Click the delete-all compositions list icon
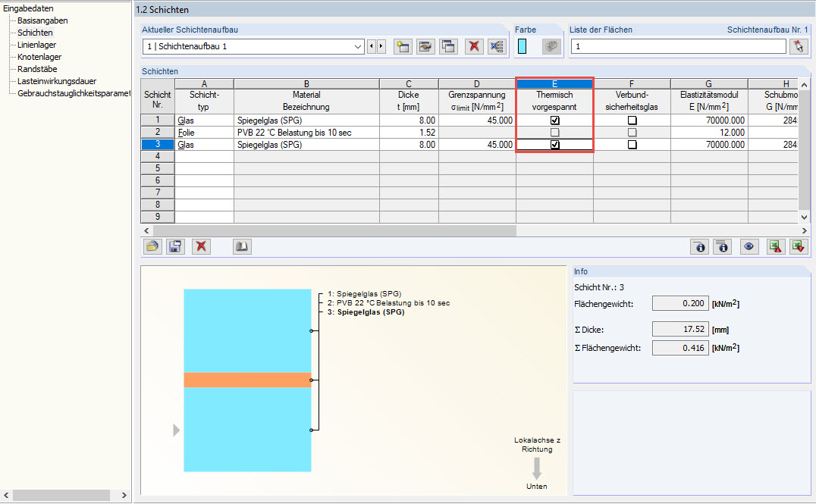The width and height of the screenshot is (816, 504). pyautogui.click(x=497, y=47)
